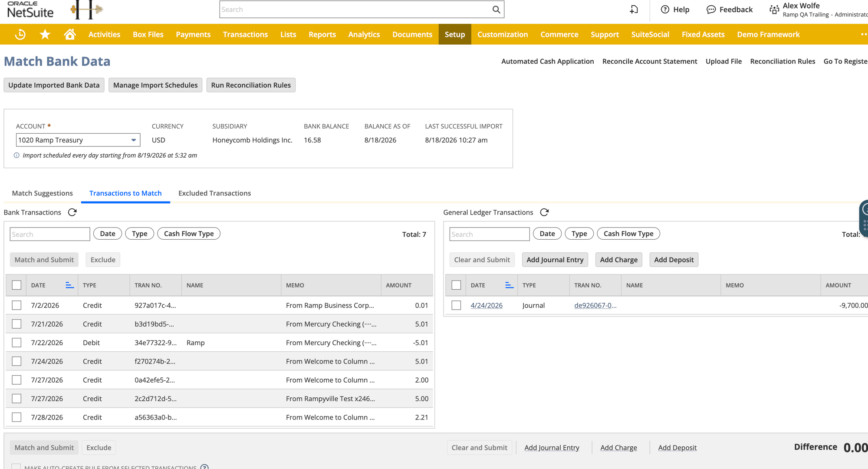Open Type filter for Bank Transactions
Viewport: 868px width, 469px height.
[139, 234]
